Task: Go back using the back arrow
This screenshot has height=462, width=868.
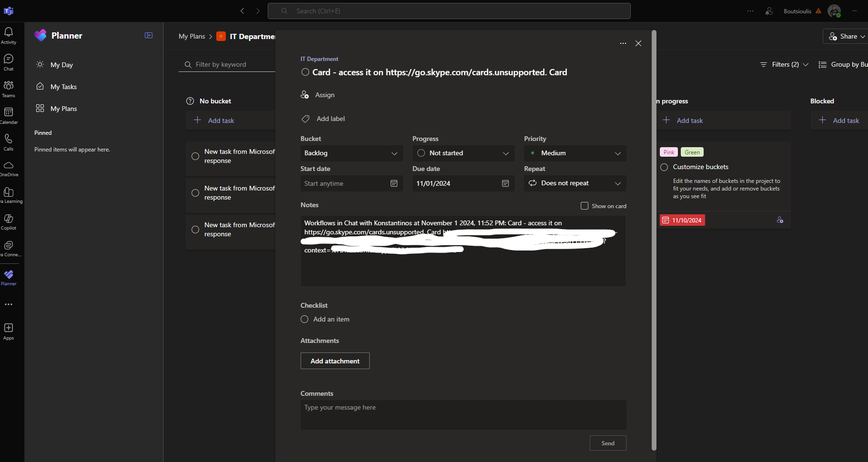Action: (242, 11)
